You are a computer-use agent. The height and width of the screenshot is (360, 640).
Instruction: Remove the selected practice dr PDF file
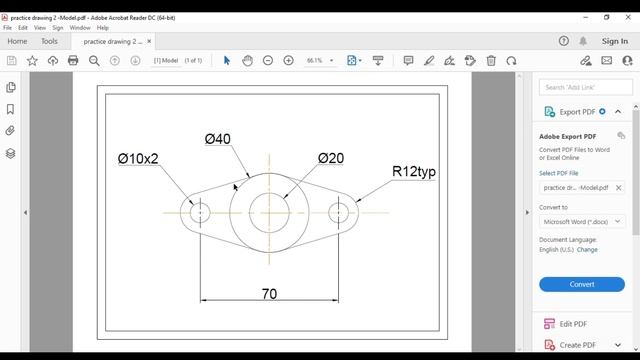[618, 188]
